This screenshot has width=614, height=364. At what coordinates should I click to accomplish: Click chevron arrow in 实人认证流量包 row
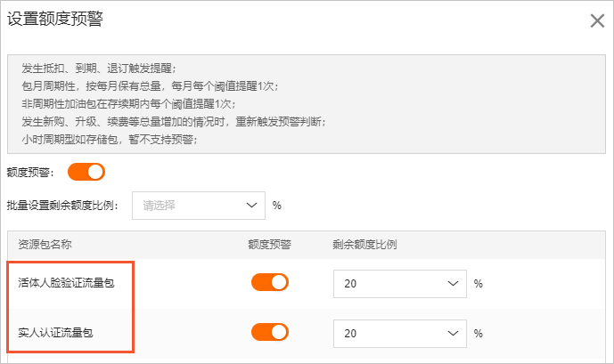(x=453, y=334)
